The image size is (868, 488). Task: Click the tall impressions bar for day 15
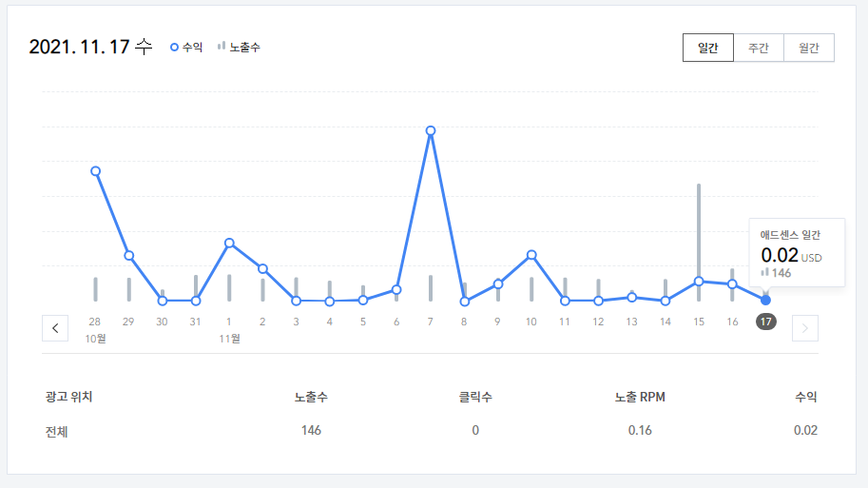click(x=699, y=242)
